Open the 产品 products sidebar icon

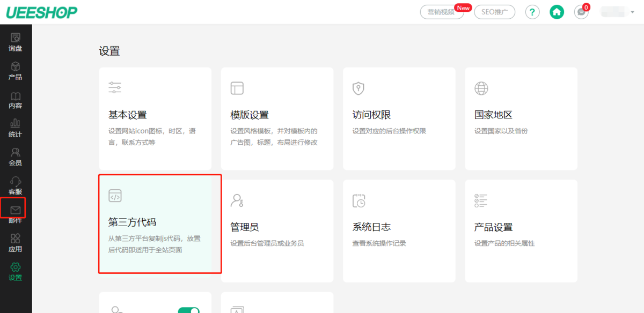pos(16,67)
